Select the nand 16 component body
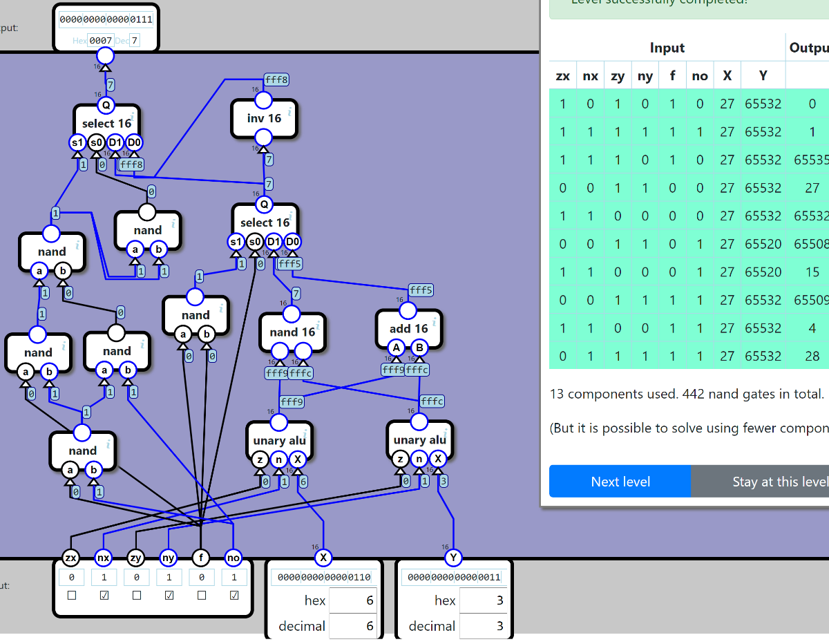Image resolution: width=829 pixels, height=644 pixels. 292,332
